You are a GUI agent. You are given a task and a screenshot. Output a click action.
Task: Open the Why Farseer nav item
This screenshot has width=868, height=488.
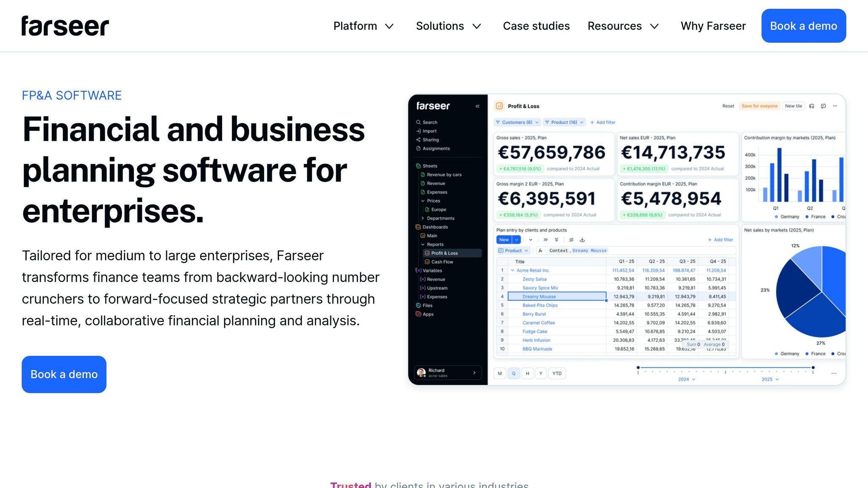coord(713,26)
